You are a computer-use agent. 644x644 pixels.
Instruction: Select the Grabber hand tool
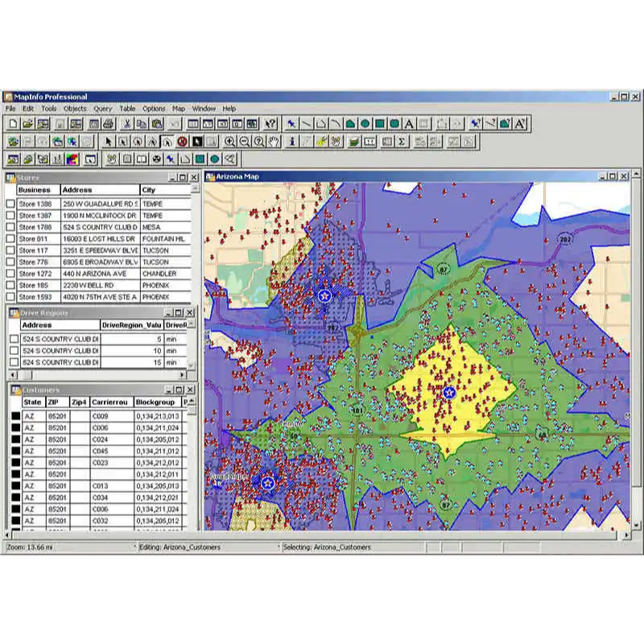pyautogui.click(x=274, y=142)
